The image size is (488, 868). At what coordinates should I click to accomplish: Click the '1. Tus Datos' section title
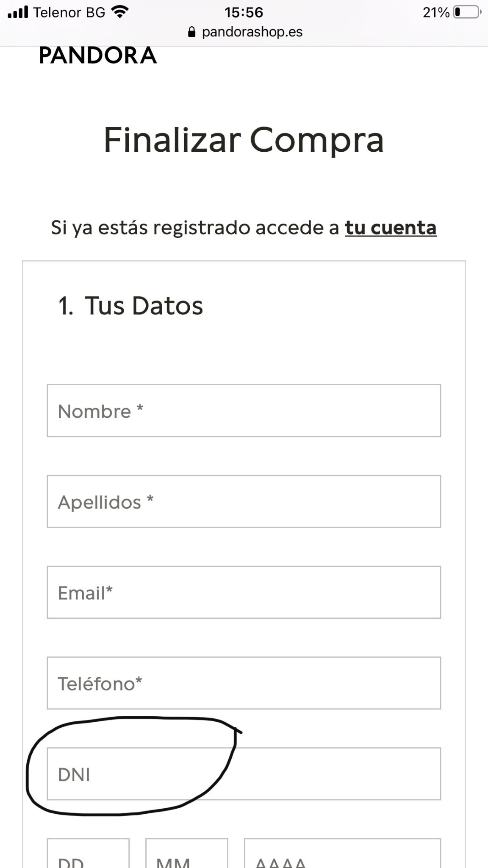coord(131,306)
